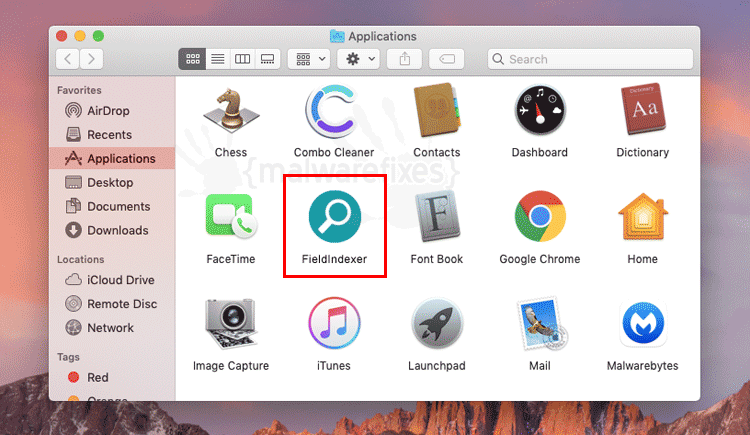Launch Google Chrome from Applications
This screenshot has height=435, width=750.
coord(540,216)
